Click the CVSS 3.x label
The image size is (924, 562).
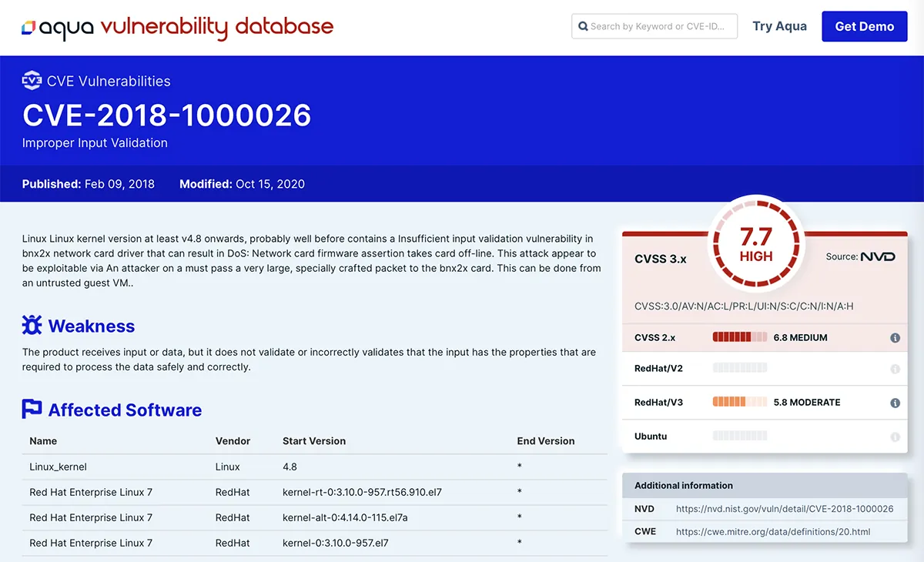click(x=660, y=259)
